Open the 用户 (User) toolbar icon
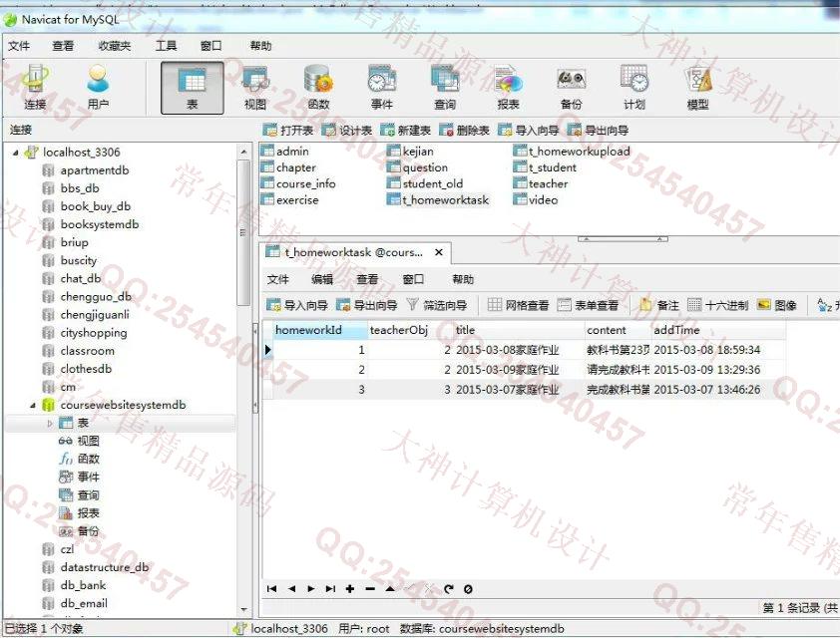The image size is (840, 638). (x=98, y=88)
